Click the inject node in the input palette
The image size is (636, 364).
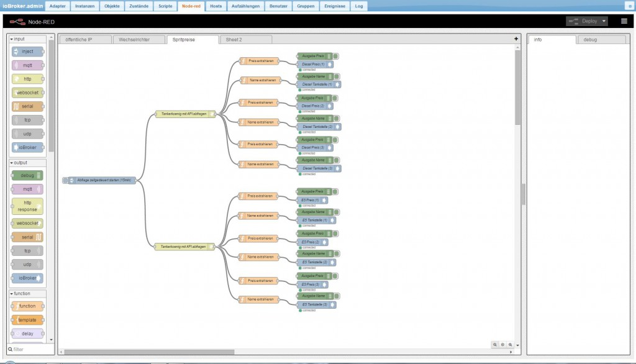pos(27,52)
